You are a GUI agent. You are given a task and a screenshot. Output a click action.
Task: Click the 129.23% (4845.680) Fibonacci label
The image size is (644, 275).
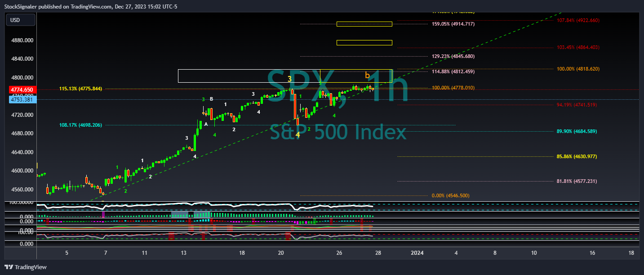point(453,57)
